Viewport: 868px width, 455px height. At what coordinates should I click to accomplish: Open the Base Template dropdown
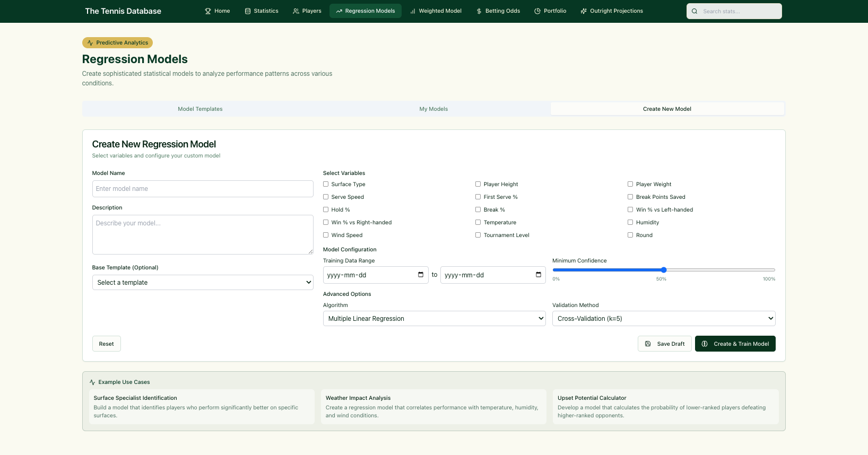tap(203, 282)
